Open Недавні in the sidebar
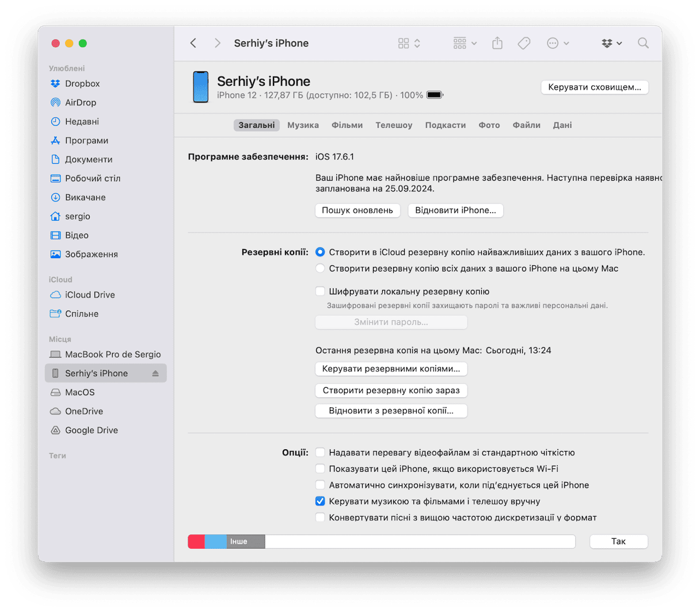 point(105,121)
